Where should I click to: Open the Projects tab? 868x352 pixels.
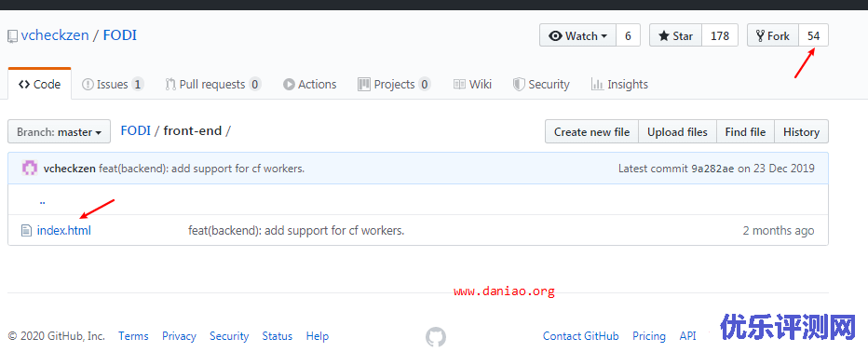(394, 84)
